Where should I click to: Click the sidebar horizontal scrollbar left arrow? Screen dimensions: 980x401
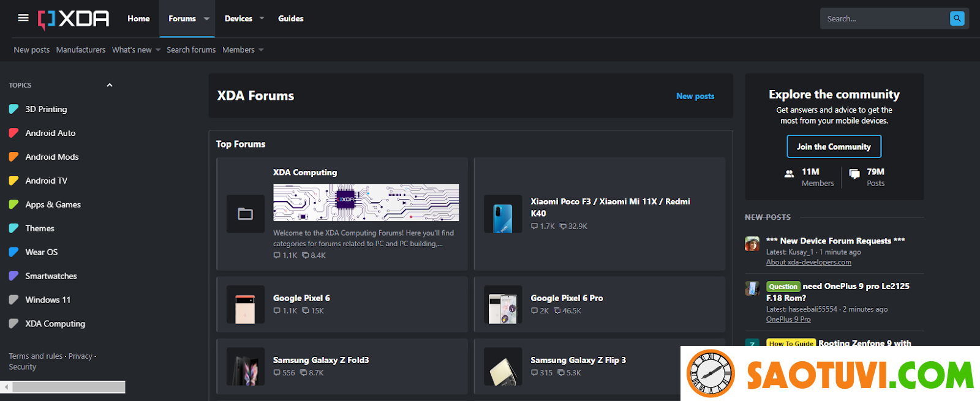pos(6,387)
